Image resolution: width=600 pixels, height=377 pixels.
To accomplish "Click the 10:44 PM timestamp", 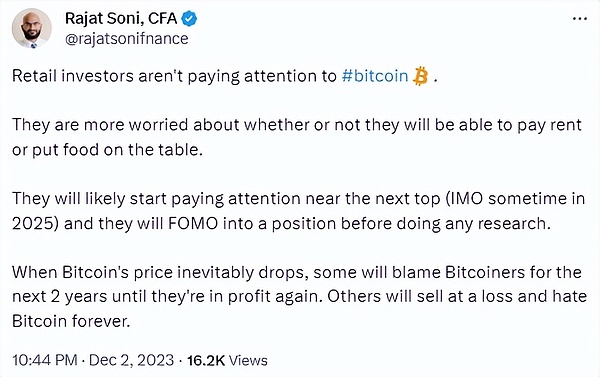I will (x=45, y=360).
